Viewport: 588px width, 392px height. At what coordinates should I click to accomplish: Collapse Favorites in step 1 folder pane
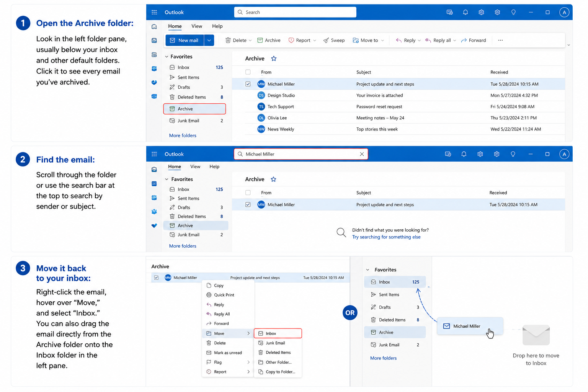tap(167, 57)
